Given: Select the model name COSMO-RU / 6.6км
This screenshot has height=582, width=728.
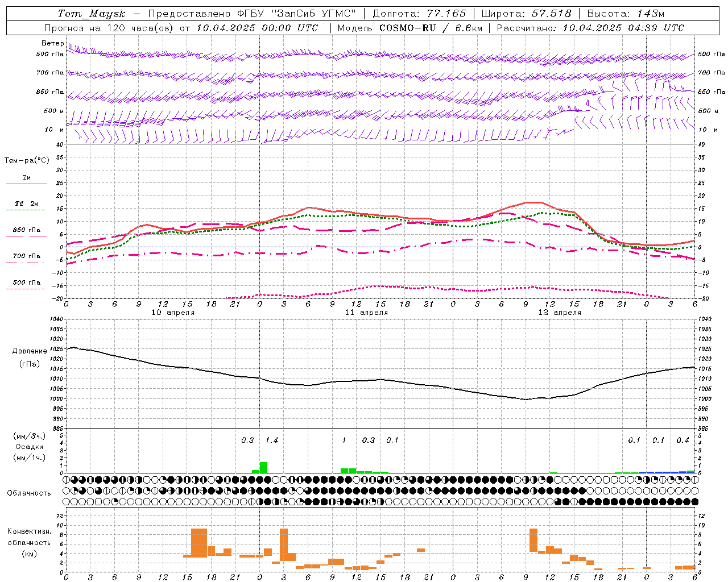Looking at the screenshot, I should (431, 28).
